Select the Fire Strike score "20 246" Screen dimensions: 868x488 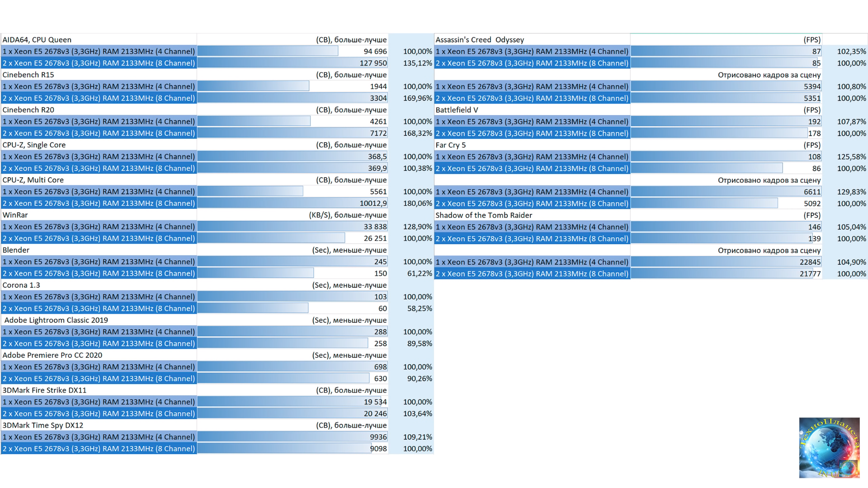(375, 413)
